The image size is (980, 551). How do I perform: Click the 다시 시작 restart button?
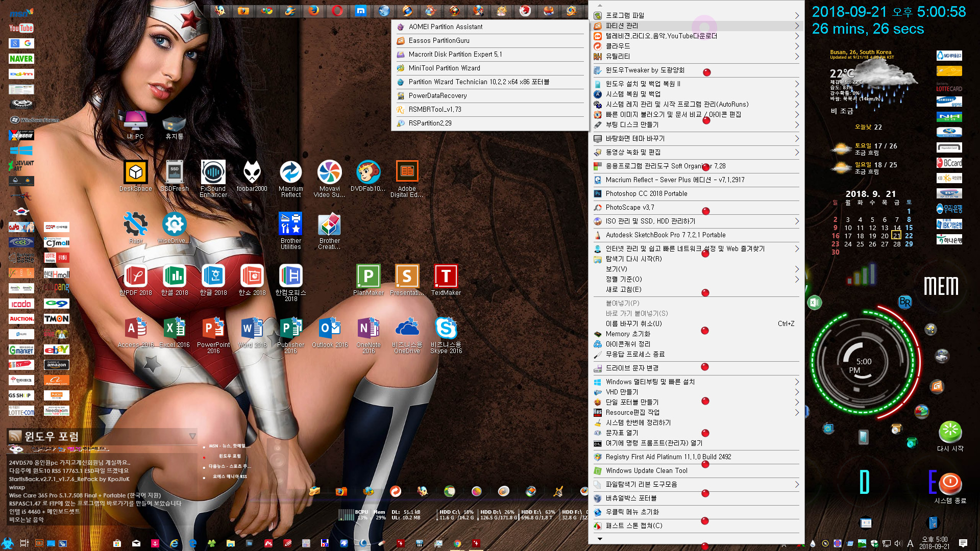click(x=950, y=432)
